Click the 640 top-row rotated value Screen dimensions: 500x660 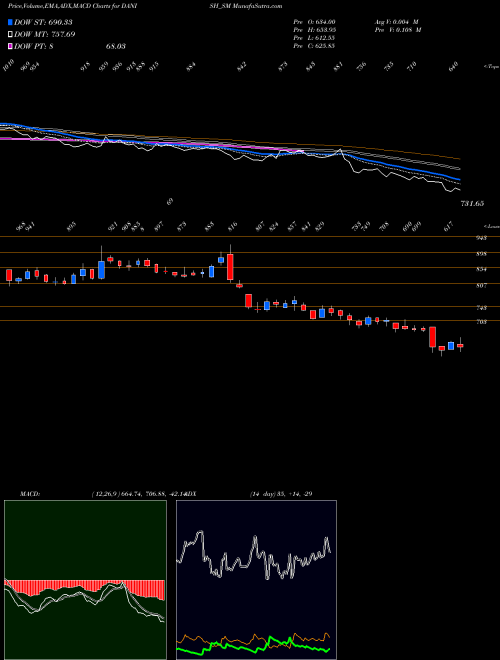pos(453,66)
